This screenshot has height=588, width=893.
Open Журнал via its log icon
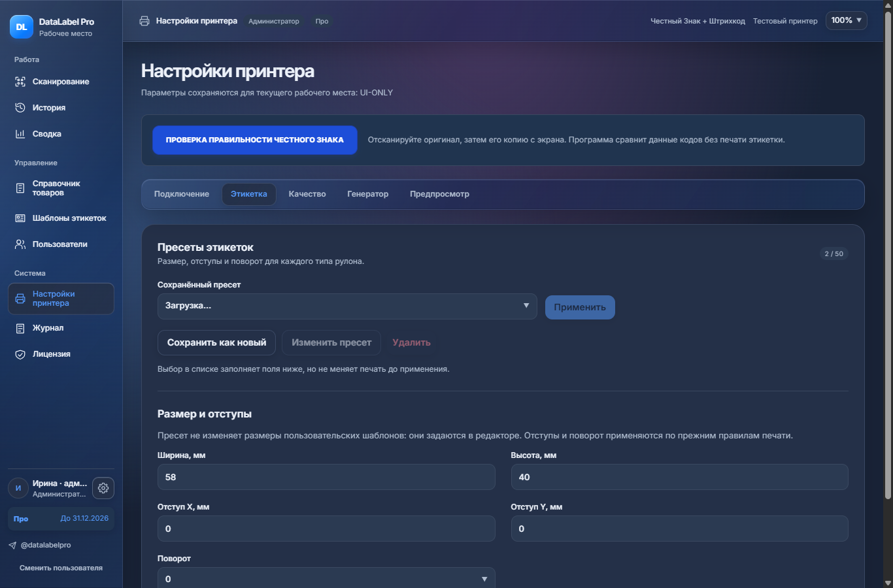(x=20, y=328)
